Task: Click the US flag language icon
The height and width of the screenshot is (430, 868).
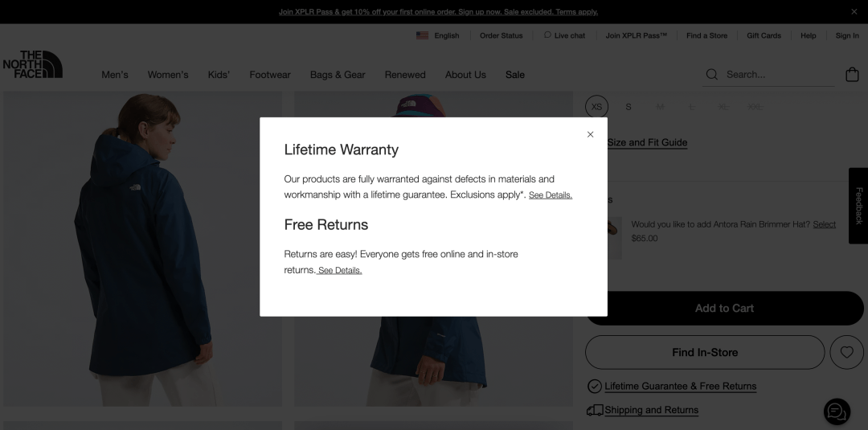Action: [x=423, y=35]
